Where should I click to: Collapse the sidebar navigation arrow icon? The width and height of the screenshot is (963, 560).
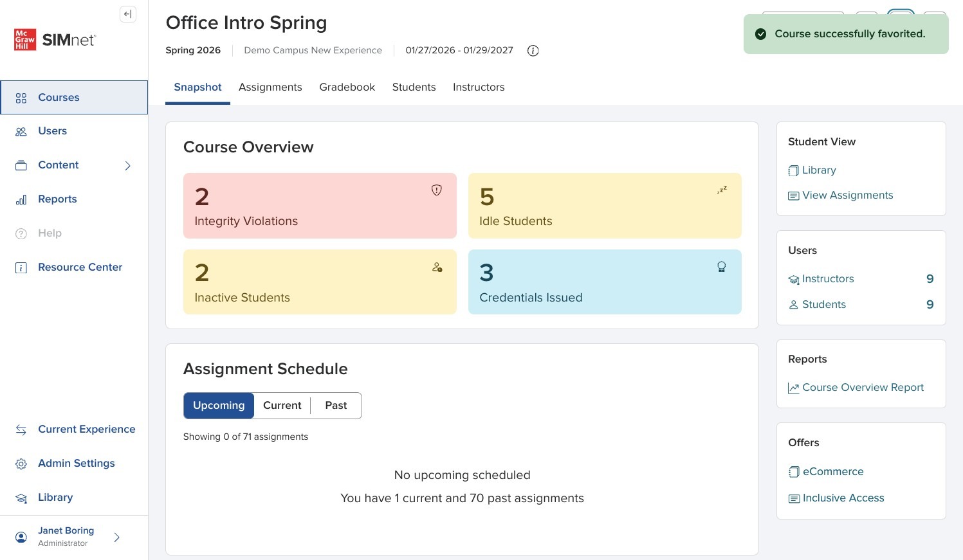(x=128, y=14)
